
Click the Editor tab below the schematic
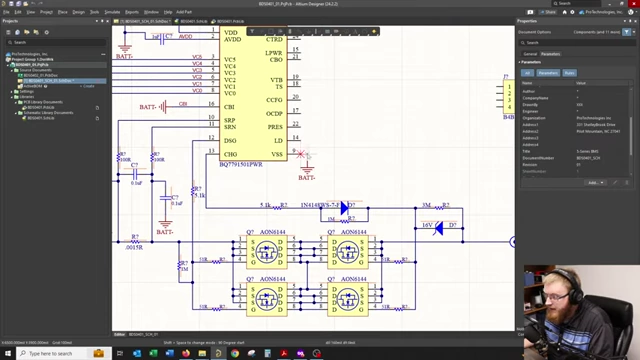[x=119, y=334]
